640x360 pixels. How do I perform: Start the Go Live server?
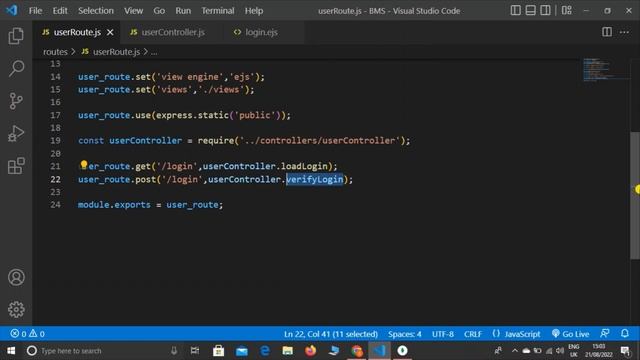[x=571, y=334]
